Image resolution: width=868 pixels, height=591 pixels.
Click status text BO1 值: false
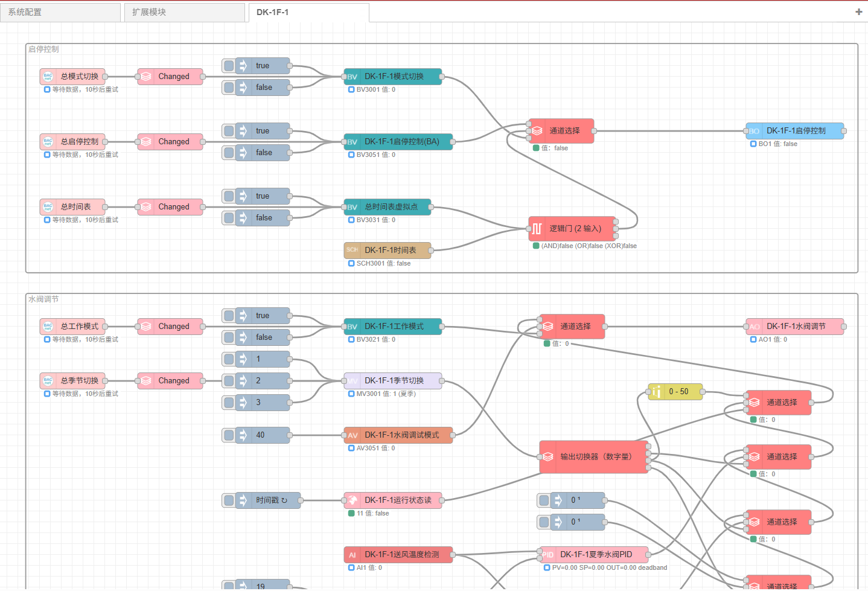coord(778,144)
